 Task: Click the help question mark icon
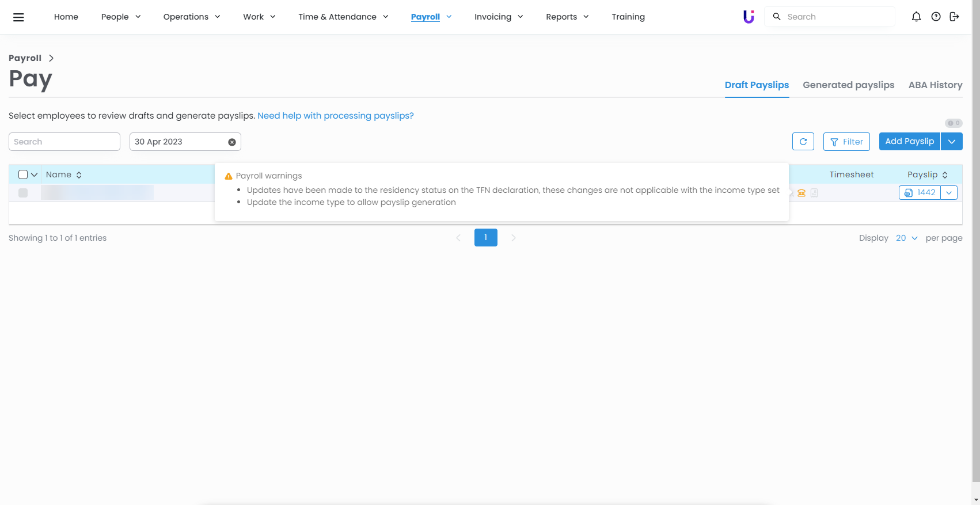click(x=936, y=17)
